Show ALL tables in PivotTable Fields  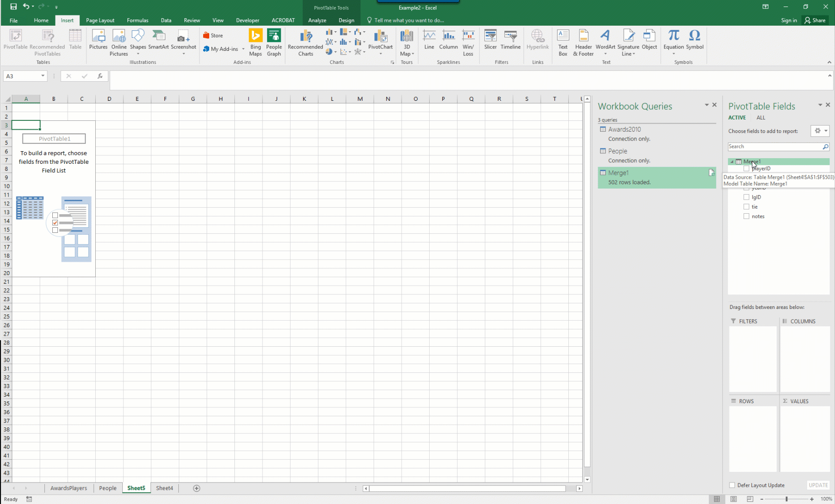761,118
